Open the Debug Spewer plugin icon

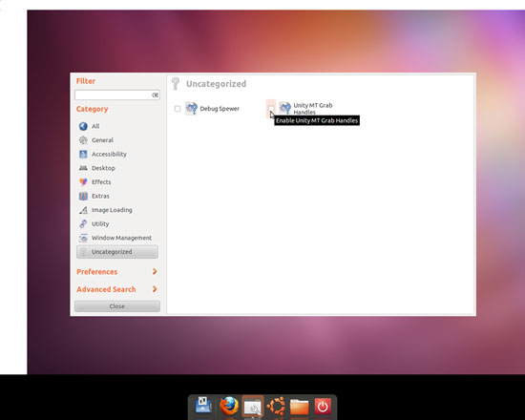pos(191,109)
